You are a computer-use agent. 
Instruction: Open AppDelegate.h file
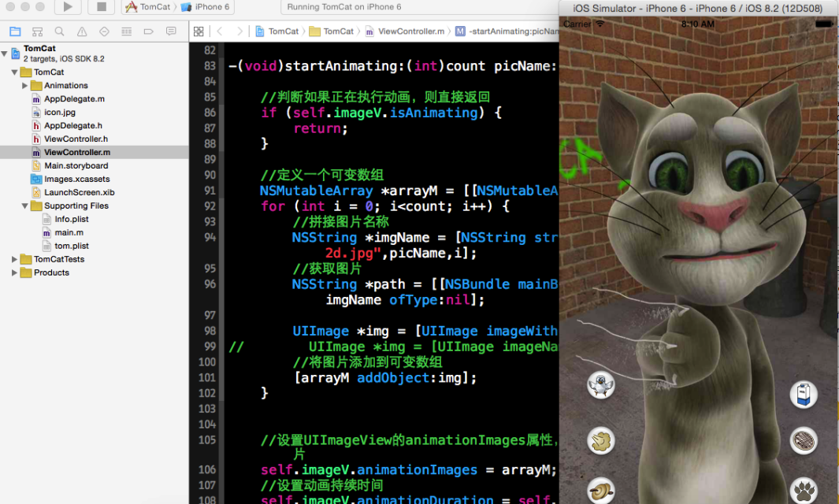tap(72, 126)
